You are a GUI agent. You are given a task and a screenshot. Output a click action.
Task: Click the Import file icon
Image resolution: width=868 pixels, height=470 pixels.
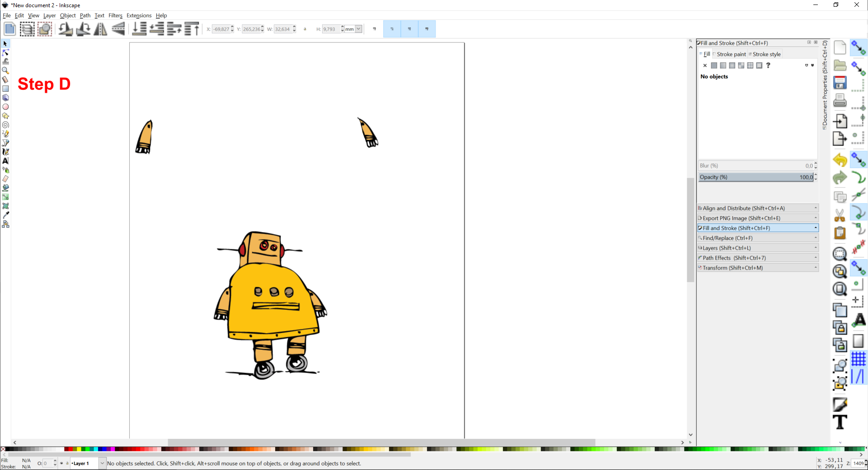[840, 121]
